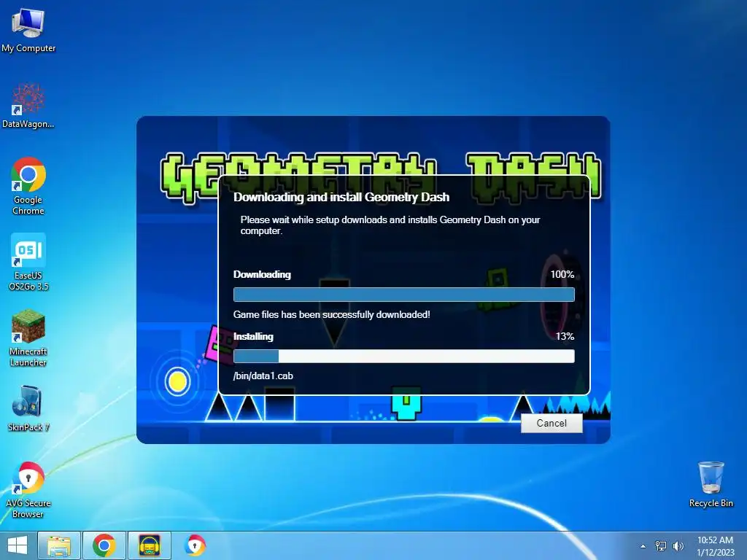
Task: Open the network status tray icon
Action: (661, 546)
